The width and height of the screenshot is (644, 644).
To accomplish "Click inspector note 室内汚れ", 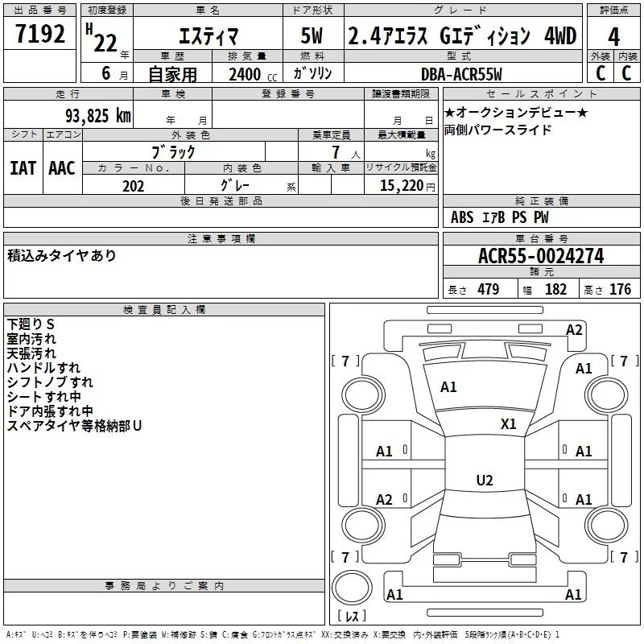I will [31, 338].
